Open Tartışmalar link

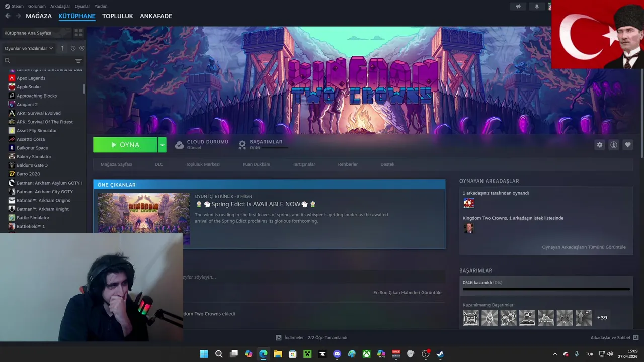[304, 164]
